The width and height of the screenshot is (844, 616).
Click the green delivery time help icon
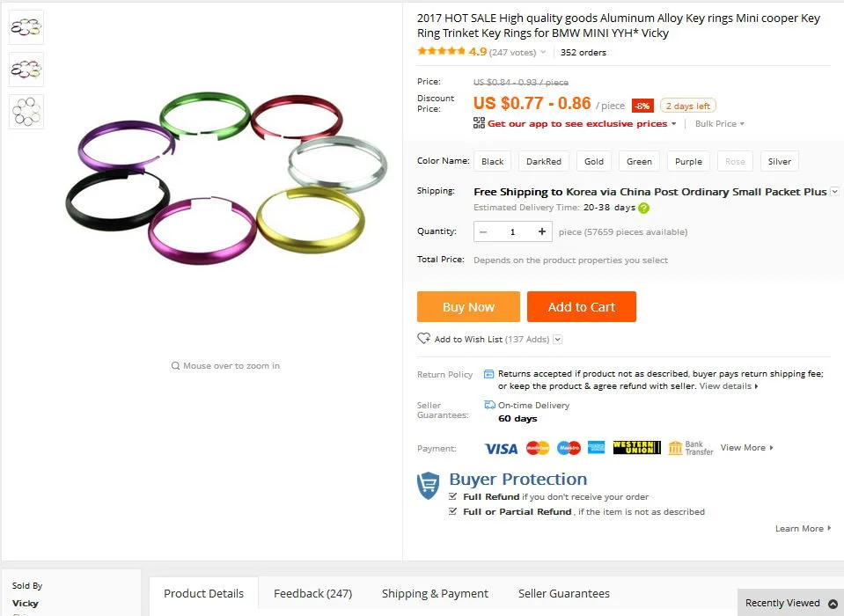point(643,209)
